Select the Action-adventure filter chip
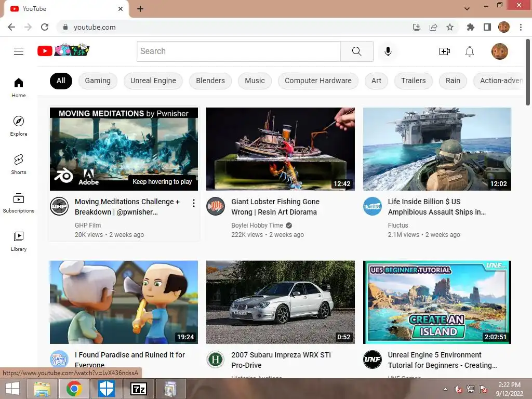This screenshot has height=399, width=532. point(499,81)
